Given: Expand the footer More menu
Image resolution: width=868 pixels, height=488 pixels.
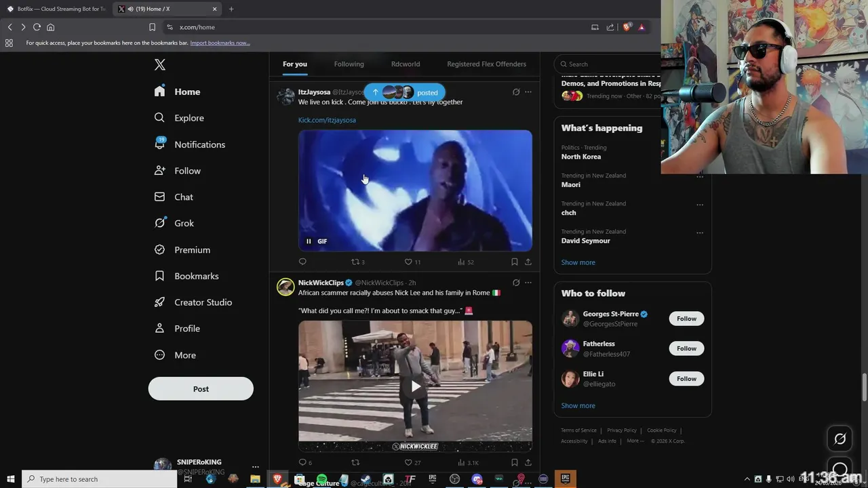Looking at the screenshot, I should click(x=635, y=441).
